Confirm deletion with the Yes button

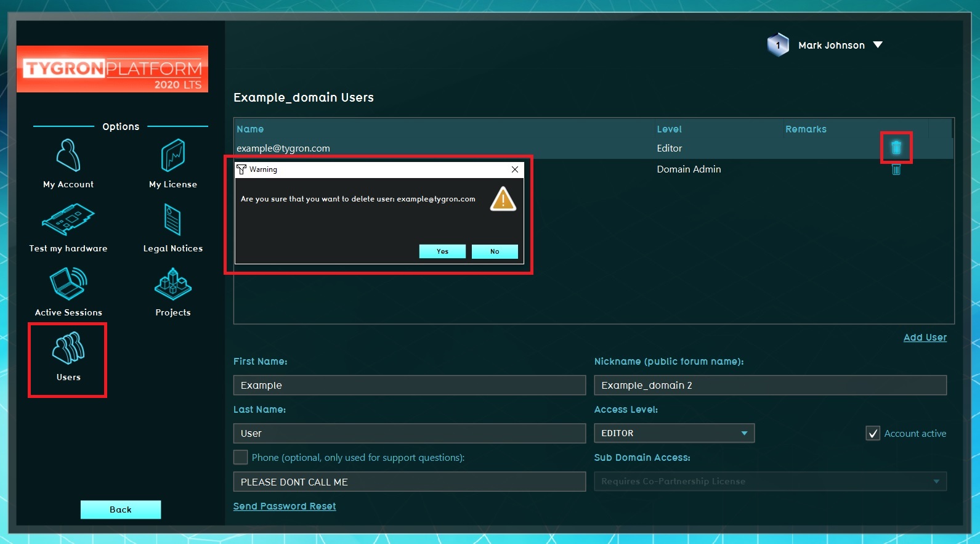coord(442,251)
